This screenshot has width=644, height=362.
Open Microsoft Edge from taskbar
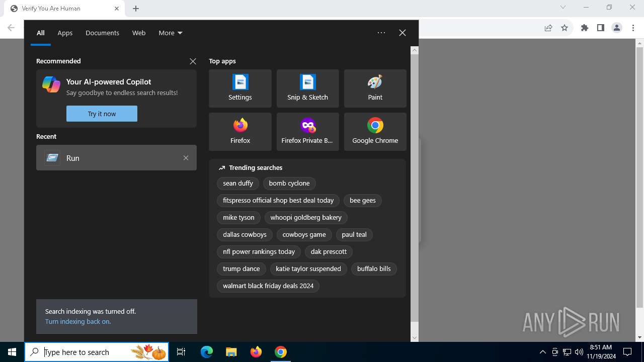point(207,352)
